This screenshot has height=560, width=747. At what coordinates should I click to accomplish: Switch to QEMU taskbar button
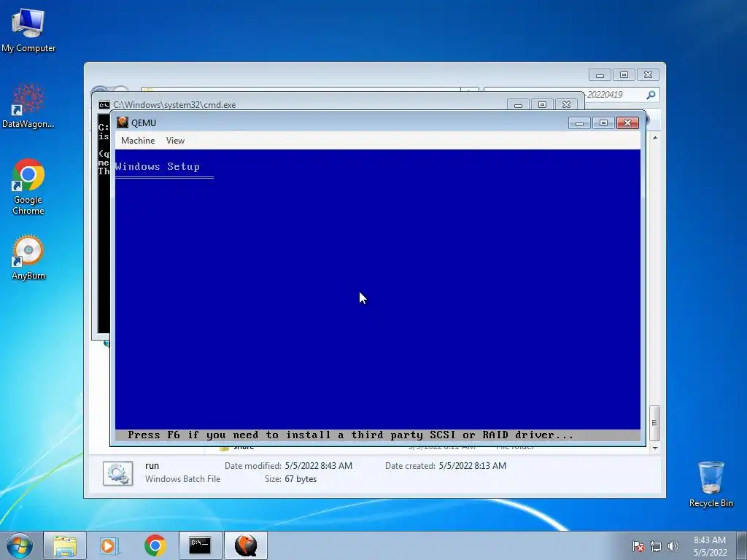tap(246, 545)
